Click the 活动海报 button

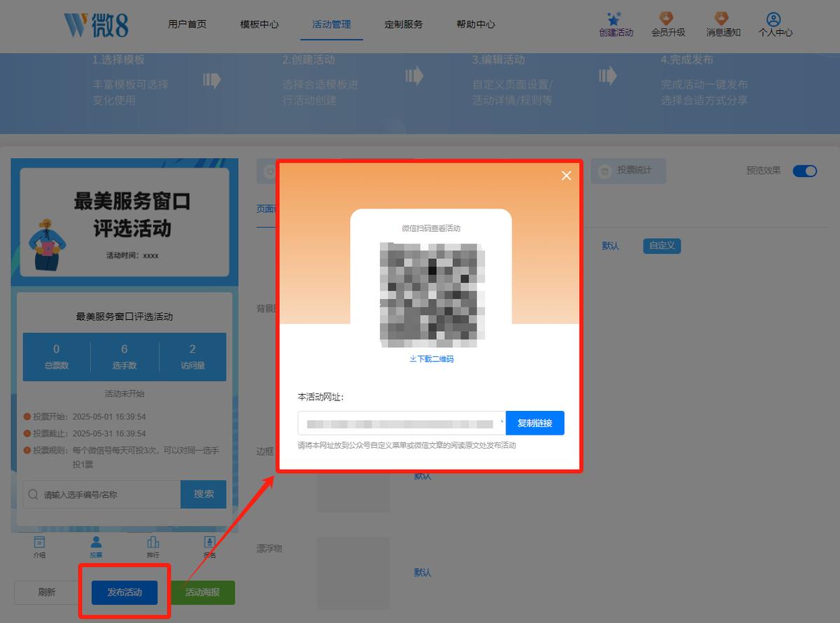[202, 592]
